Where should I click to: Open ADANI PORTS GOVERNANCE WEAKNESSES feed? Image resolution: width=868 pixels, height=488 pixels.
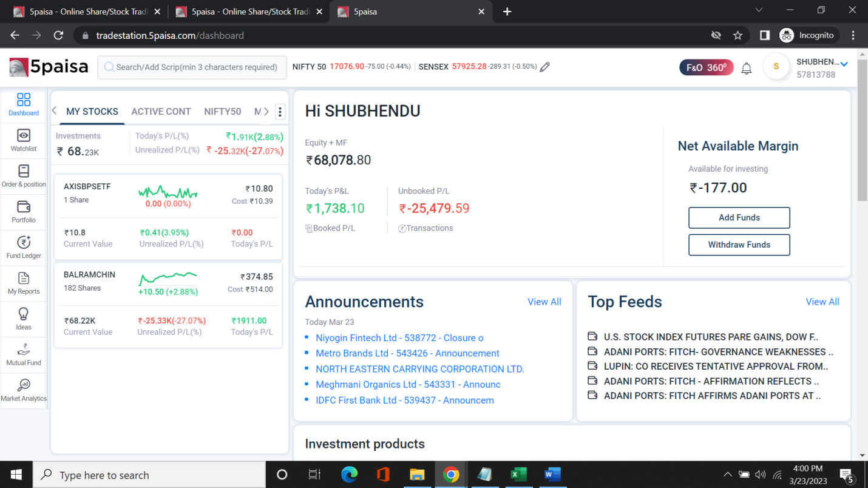pyautogui.click(x=719, y=351)
